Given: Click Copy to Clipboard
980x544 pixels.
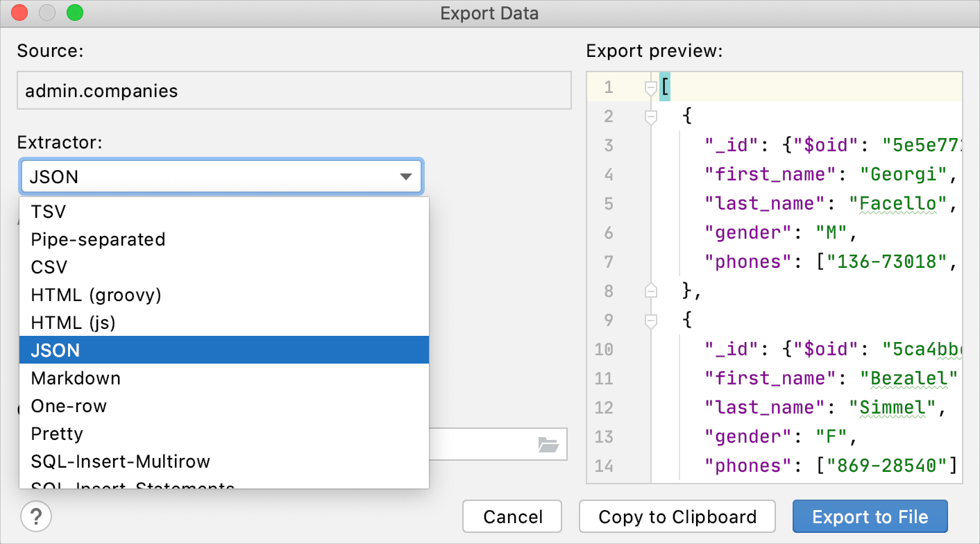Looking at the screenshot, I should 677,516.
